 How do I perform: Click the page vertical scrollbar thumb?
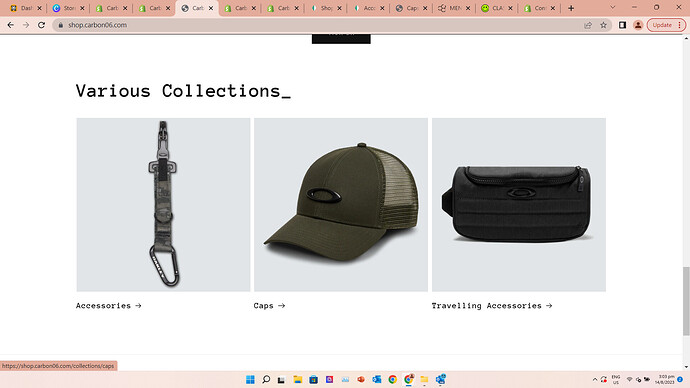pos(686,301)
